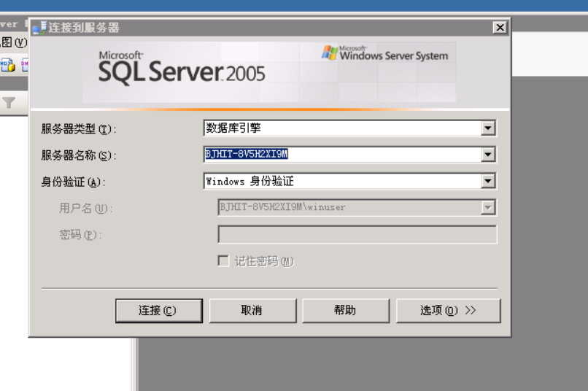
Task: Click the Connect (连接) button
Action: (159, 311)
